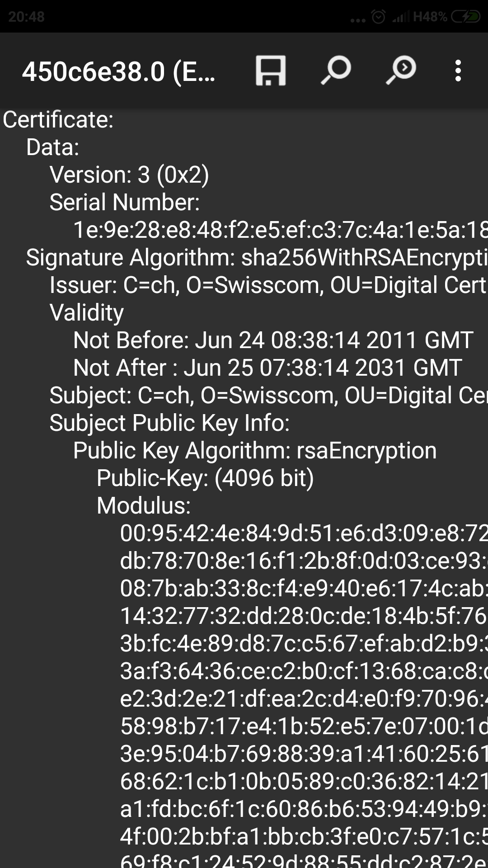This screenshot has height=868, width=488.
Task: Tap the battery charging status icon
Action: coord(465,17)
